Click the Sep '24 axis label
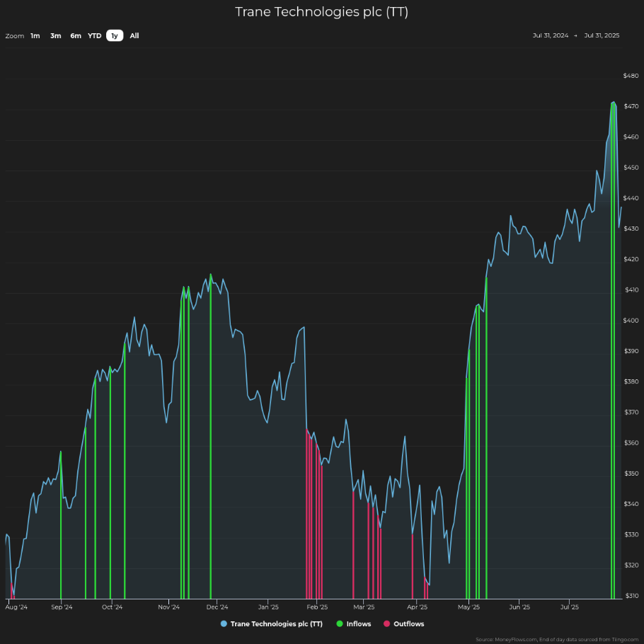Viewport: 644px width, 644px height. (62, 607)
